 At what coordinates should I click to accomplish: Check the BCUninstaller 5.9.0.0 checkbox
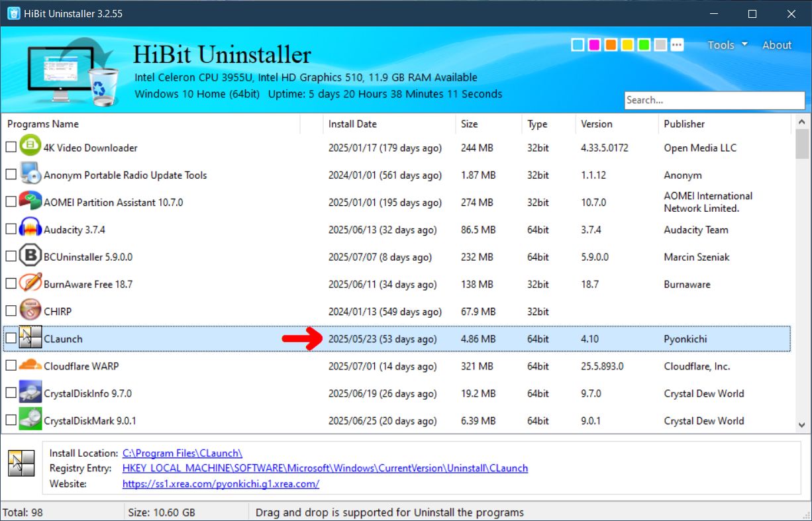tap(11, 257)
